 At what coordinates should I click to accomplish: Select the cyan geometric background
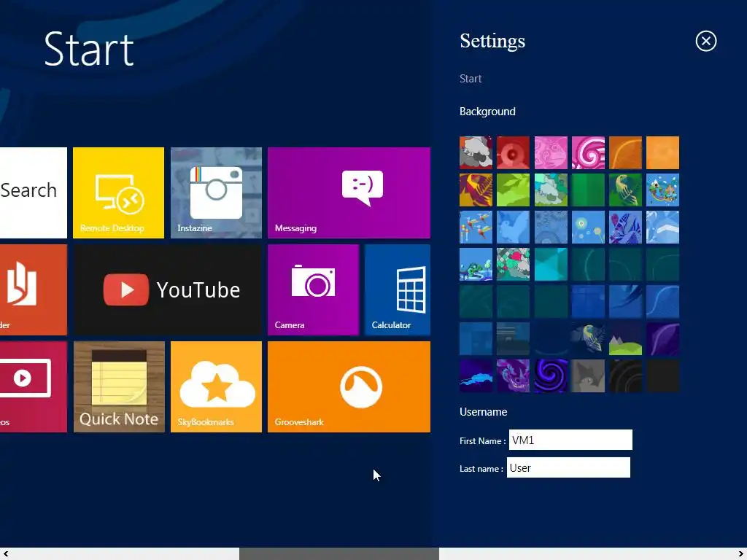pos(551,264)
